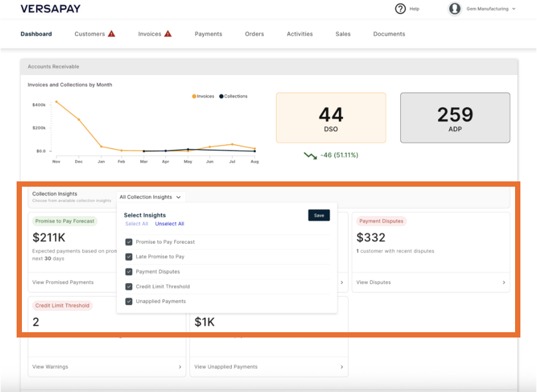
Task: Click the user profile avatar icon
Action: point(455,9)
